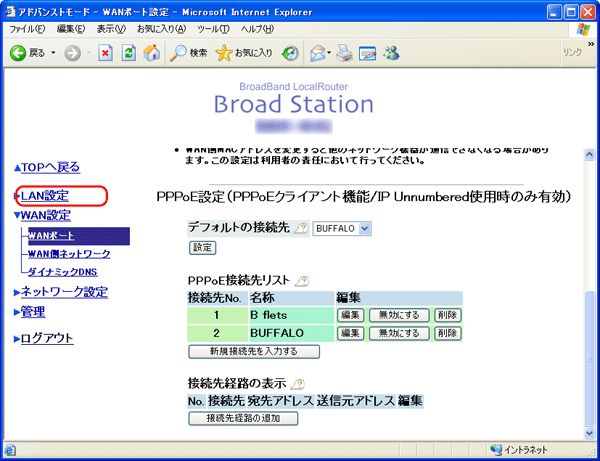
Task: Click the IE Back arrow icon
Action: 18,53
